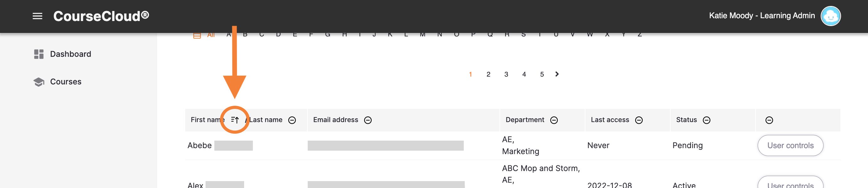
Task: Open Courses from the sidebar
Action: 66,82
